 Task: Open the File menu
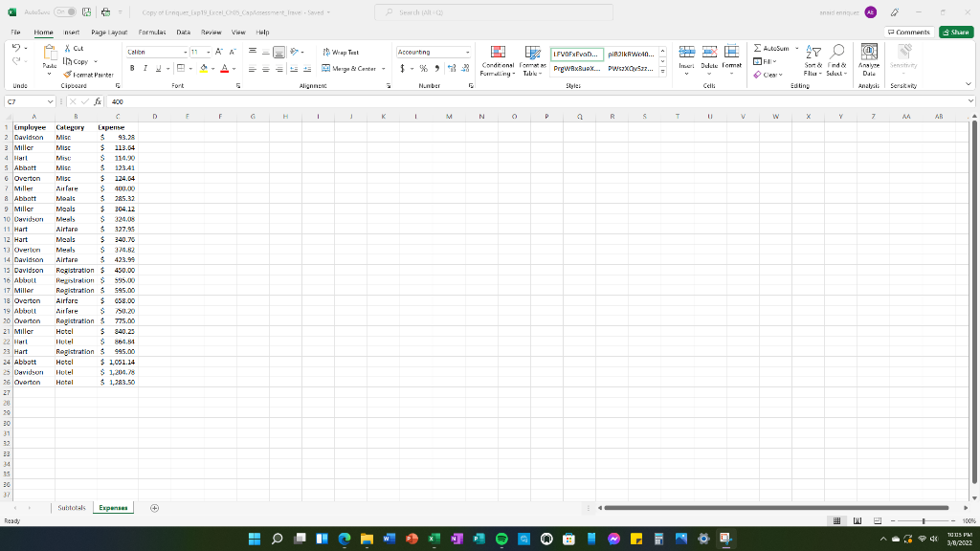coord(15,32)
